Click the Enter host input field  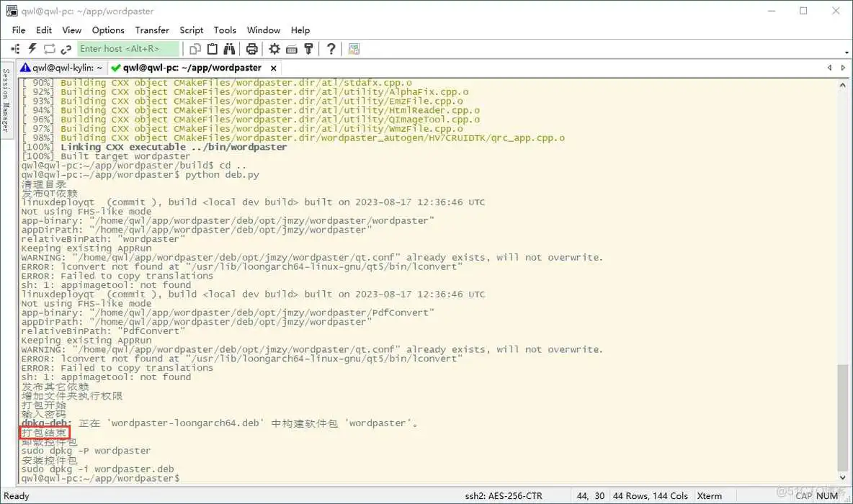(128, 49)
